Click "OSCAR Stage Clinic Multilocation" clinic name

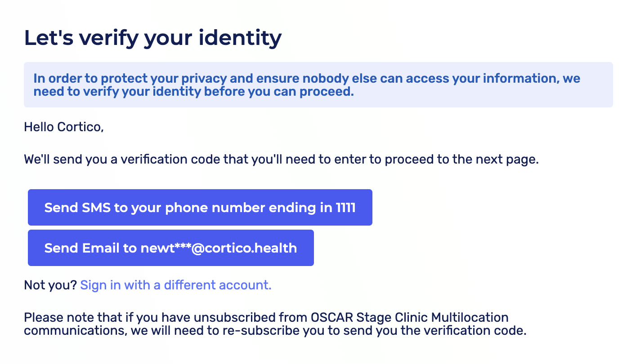pyautogui.click(x=409, y=318)
